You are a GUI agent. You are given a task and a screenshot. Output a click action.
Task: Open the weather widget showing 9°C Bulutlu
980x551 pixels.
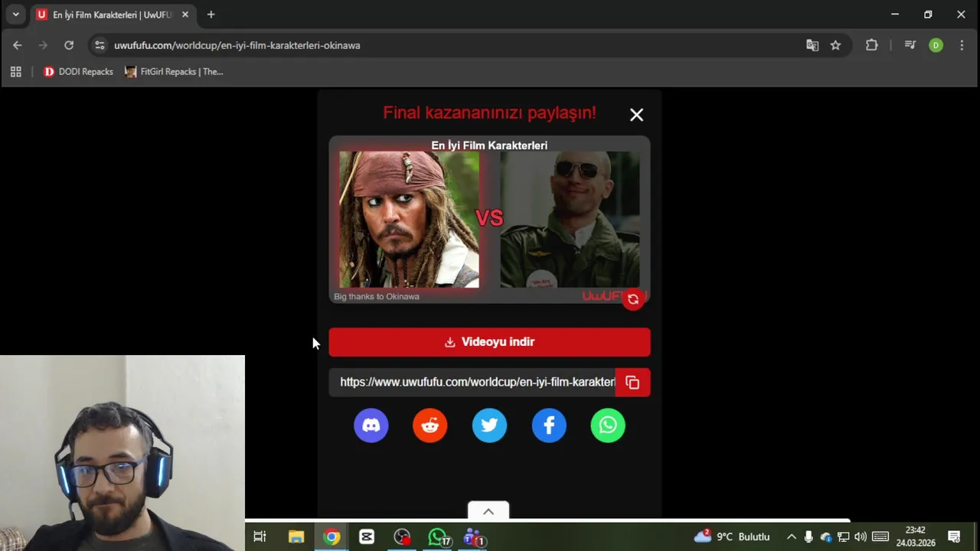pyautogui.click(x=732, y=536)
